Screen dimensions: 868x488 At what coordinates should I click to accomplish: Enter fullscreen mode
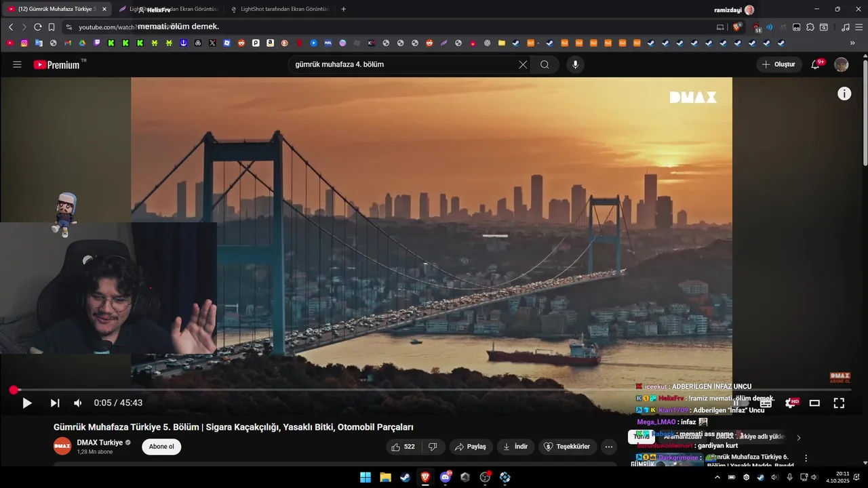[839, 403]
